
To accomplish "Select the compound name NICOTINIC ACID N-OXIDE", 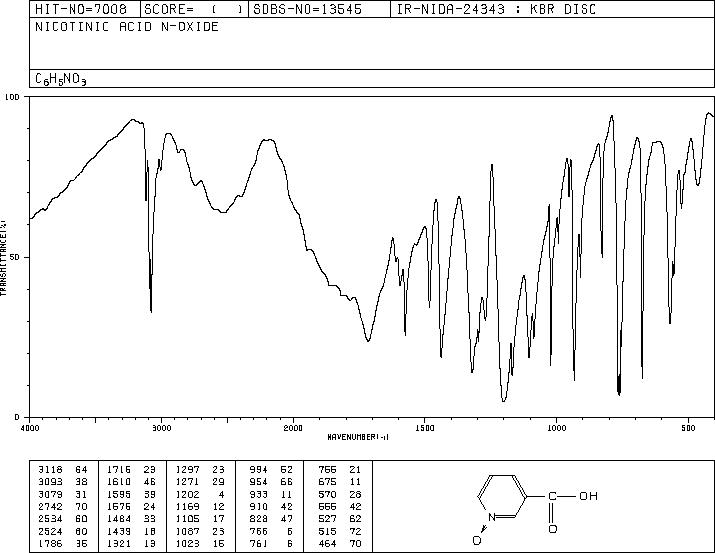I will coord(127,27).
